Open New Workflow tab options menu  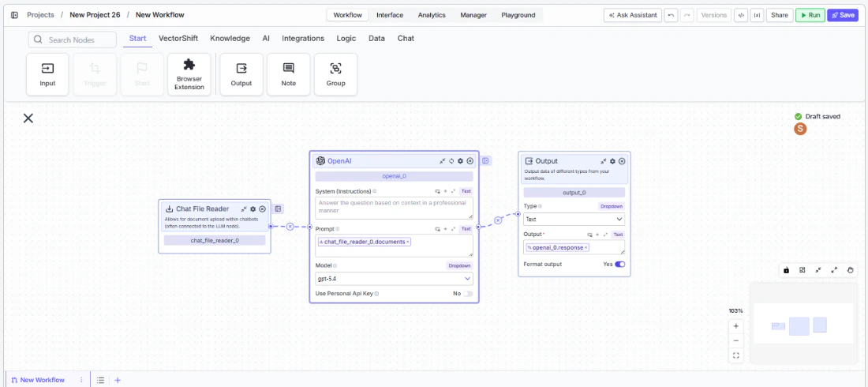click(x=81, y=380)
